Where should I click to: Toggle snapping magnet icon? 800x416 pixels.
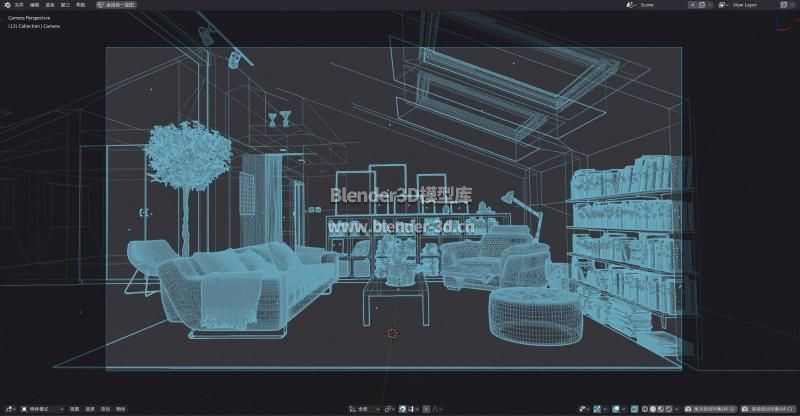click(403, 409)
